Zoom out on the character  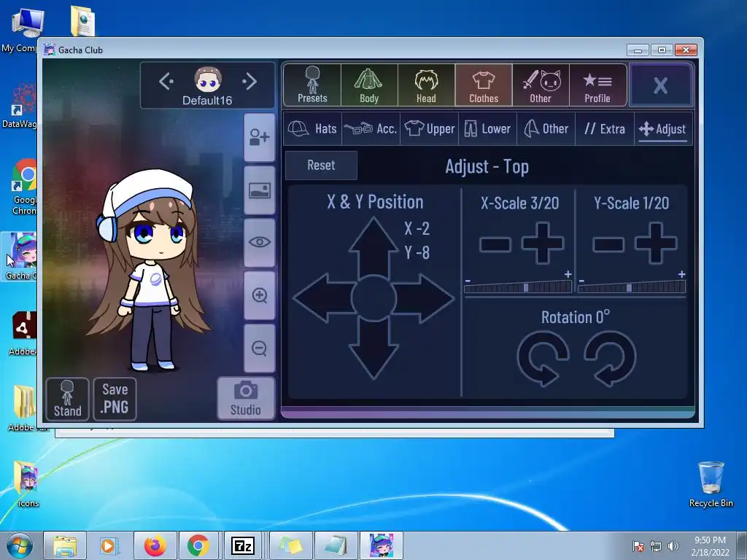coord(259,348)
